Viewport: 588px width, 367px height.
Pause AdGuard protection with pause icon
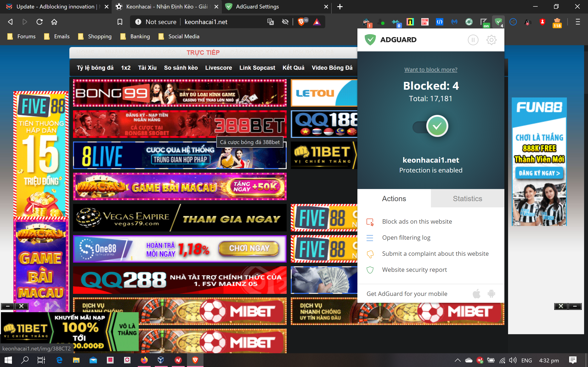tap(473, 40)
